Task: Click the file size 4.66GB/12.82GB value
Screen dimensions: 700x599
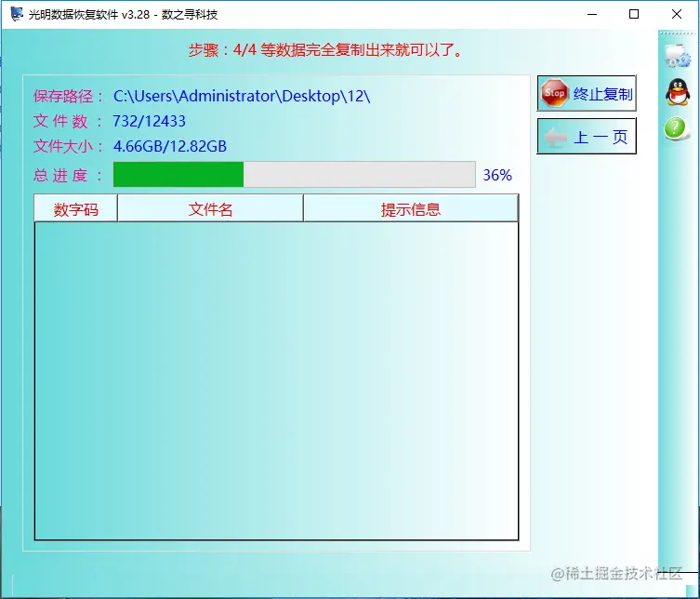Action: click(169, 146)
